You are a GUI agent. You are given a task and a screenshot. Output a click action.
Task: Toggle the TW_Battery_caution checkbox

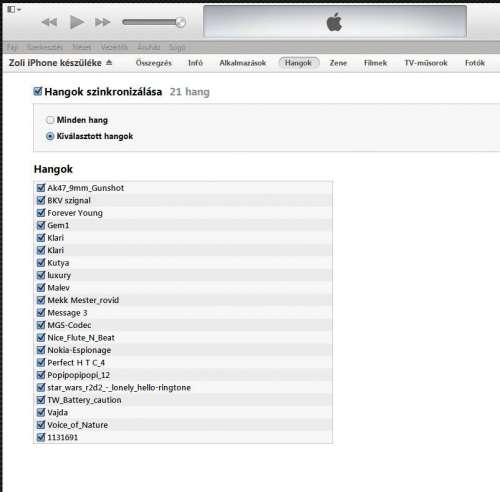[x=41, y=400]
